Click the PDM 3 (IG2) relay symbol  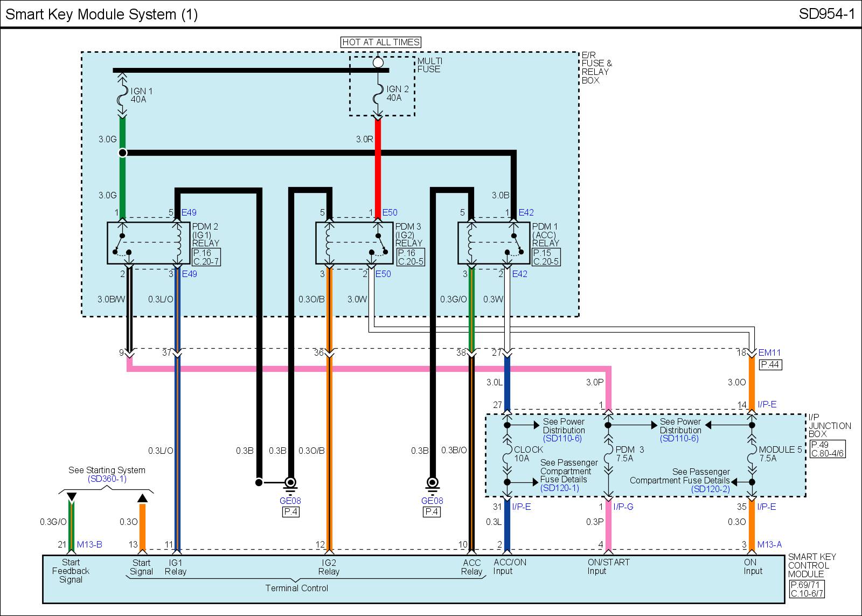[x=354, y=243]
